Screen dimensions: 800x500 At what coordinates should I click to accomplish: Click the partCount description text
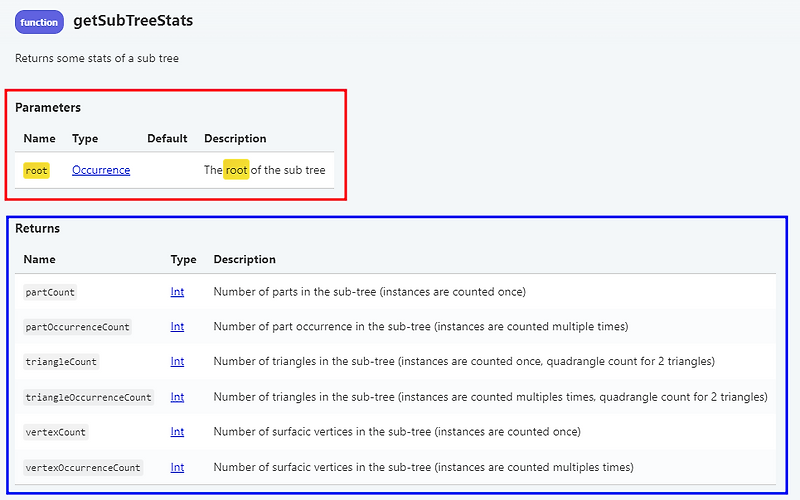tap(369, 292)
